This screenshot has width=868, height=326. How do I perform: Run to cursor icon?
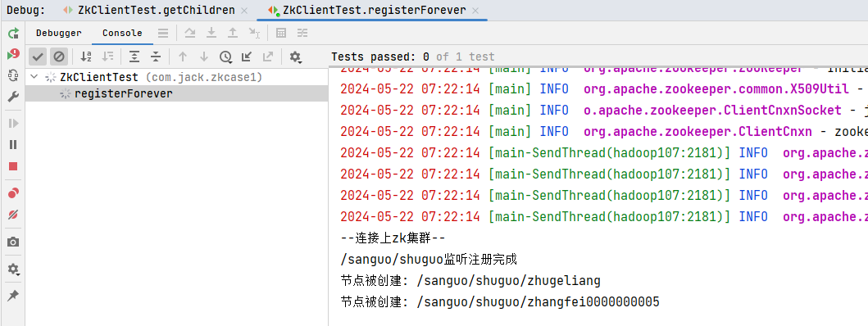(x=255, y=34)
